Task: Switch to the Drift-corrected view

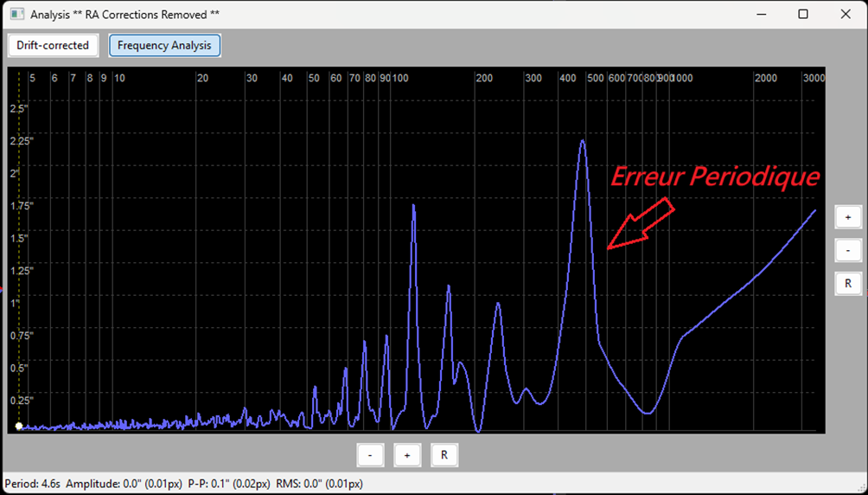Action: click(53, 46)
